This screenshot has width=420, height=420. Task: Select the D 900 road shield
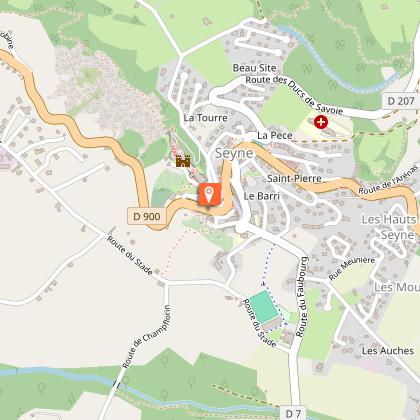pos(146,216)
